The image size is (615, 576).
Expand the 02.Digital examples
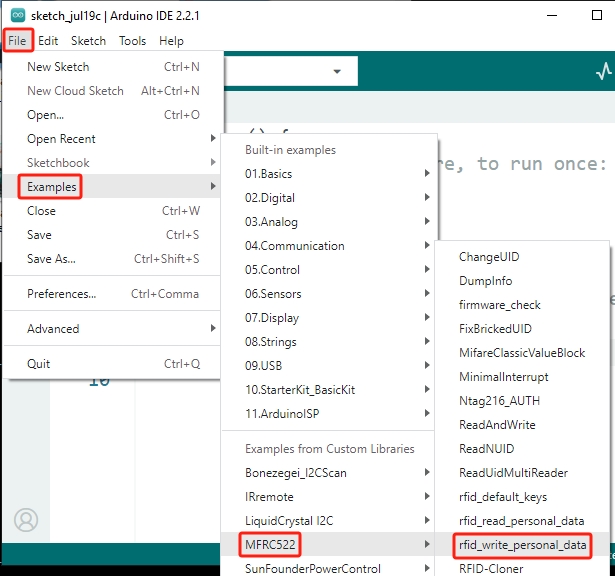tap(329, 198)
